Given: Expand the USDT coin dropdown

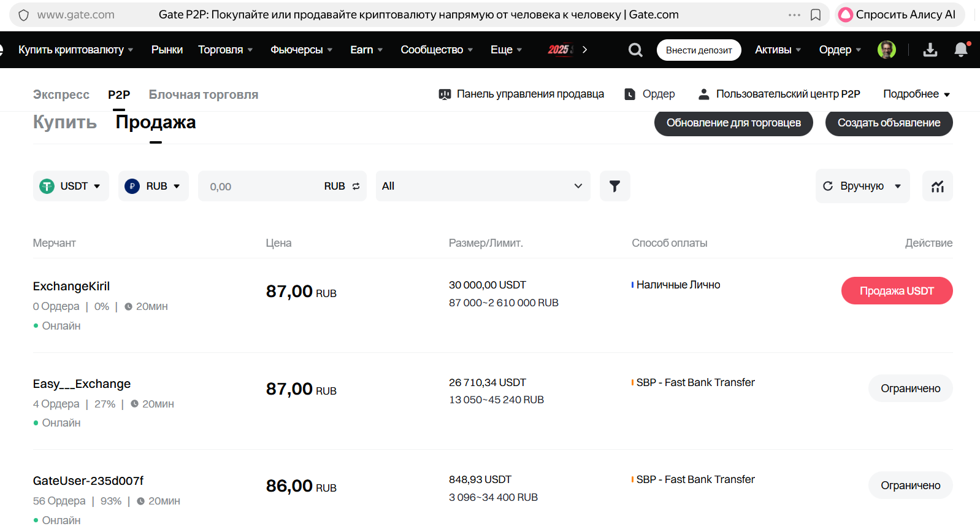Looking at the screenshot, I should point(71,186).
